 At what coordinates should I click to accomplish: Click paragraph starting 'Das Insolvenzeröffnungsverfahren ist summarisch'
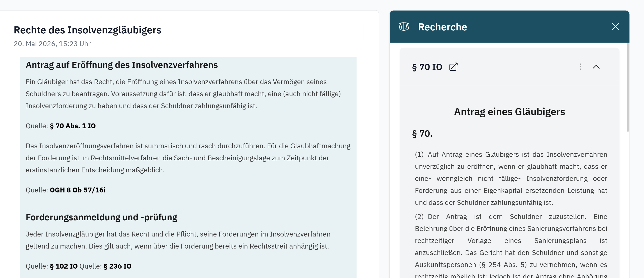point(188,158)
